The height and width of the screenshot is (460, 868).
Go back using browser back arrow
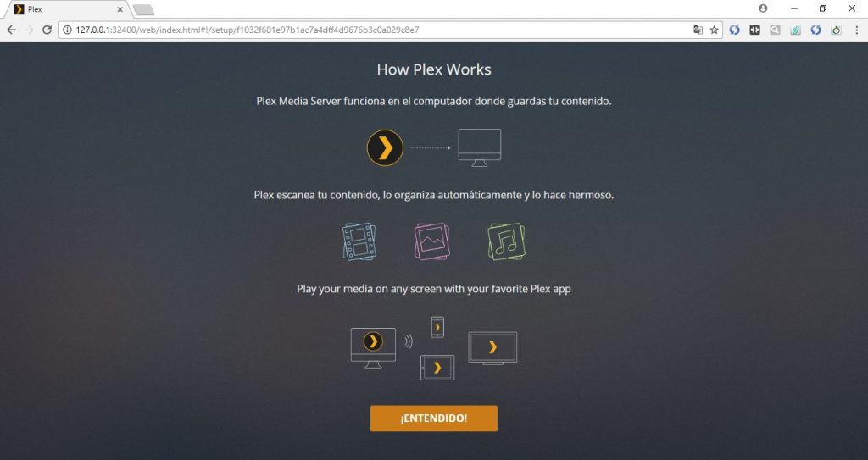click(x=12, y=30)
